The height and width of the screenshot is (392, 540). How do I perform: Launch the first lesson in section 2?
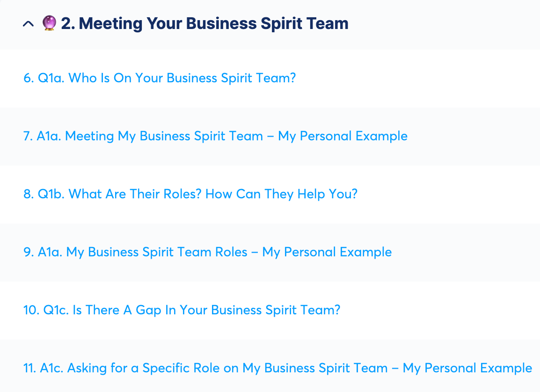160,78
